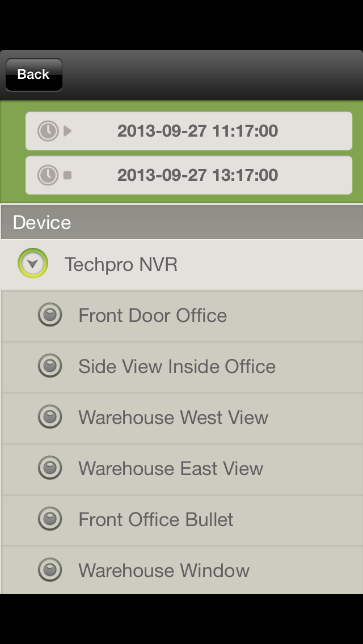Viewport: 363px width, 644px height.
Task: Select Front Door Office channel label
Action: tap(153, 315)
